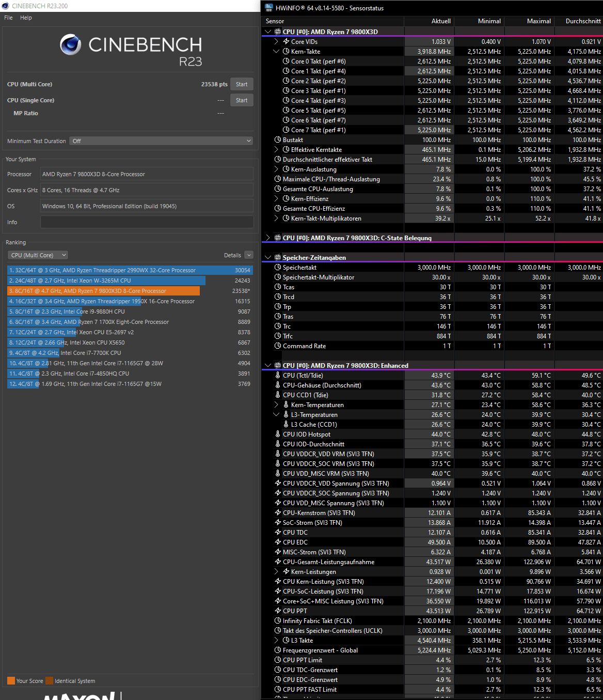Screen dimensions: 603x700
Task: Click the clock icon beside Bustakt
Action: tap(278, 139)
